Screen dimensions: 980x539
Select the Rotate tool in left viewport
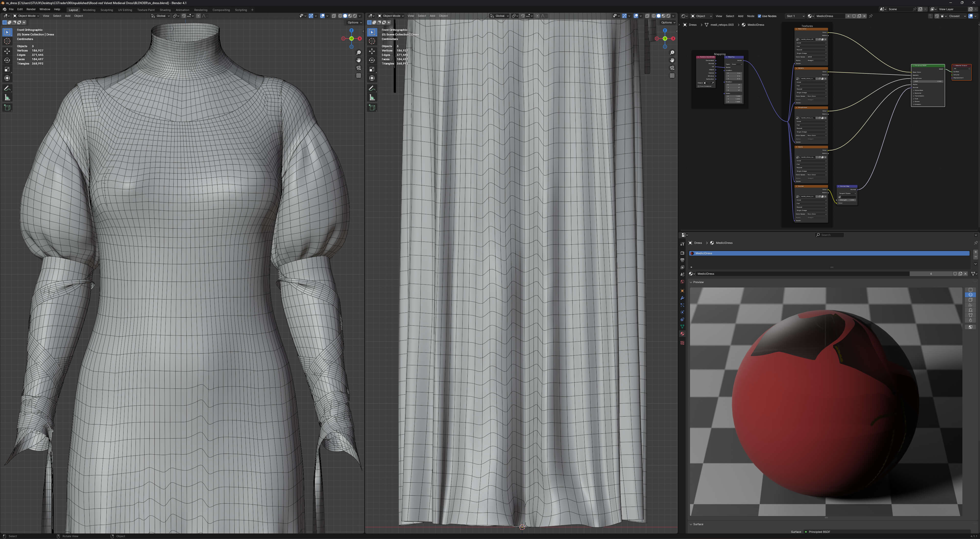[7, 60]
